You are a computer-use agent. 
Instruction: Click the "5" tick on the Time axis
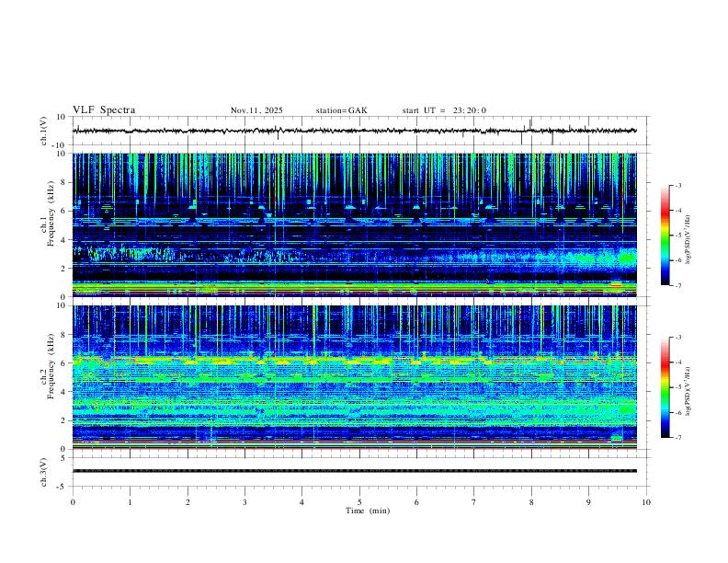(x=359, y=502)
